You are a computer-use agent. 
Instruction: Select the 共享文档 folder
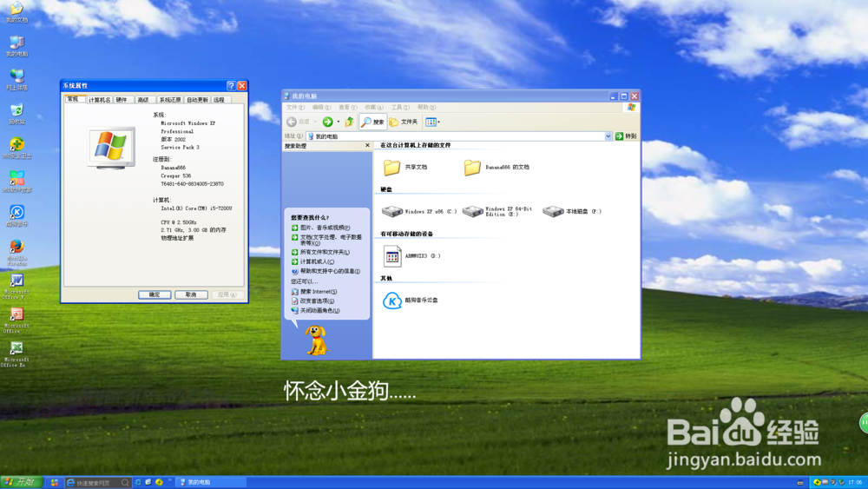tap(405, 167)
